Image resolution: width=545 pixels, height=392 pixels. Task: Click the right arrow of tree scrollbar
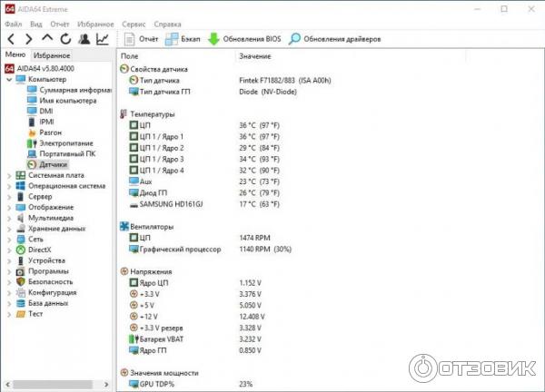(106, 385)
